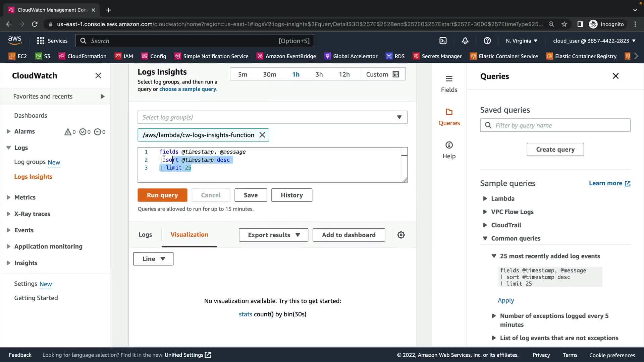
Task: Open the AWS CloudShell icon
Action: click(443, 41)
